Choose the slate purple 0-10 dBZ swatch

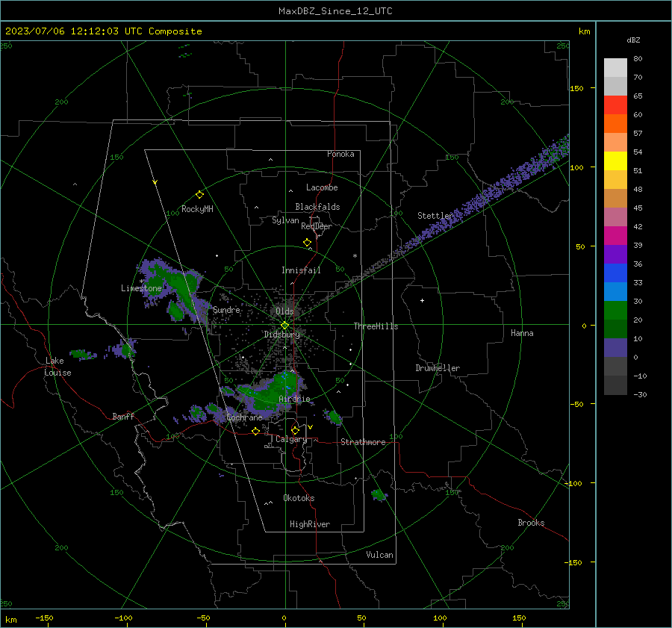[x=615, y=348]
